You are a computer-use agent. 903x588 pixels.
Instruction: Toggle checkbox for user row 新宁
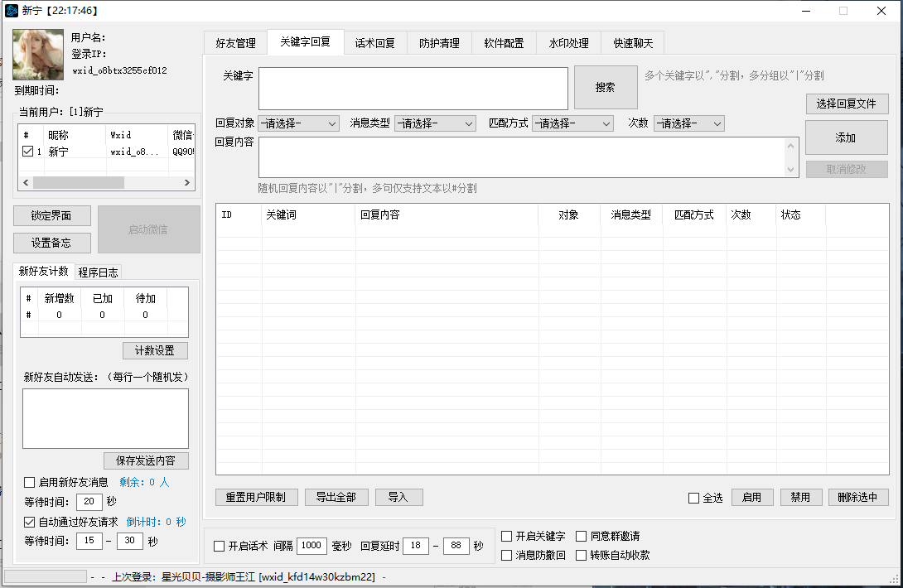point(27,152)
